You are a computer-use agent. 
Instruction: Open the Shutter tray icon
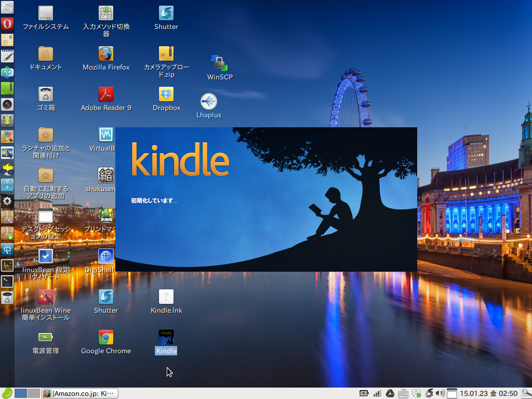pyautogui.click(x=429, y=394)
